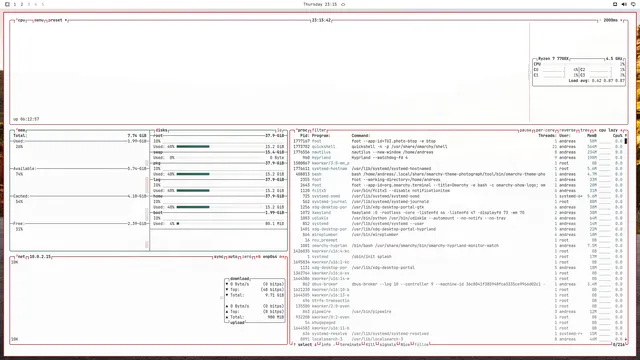Image resolution: width=640 pixels, height=360 pixels.
Task: Select the quickshell process row
Action: pyautogui.click(x=458, y=147)
